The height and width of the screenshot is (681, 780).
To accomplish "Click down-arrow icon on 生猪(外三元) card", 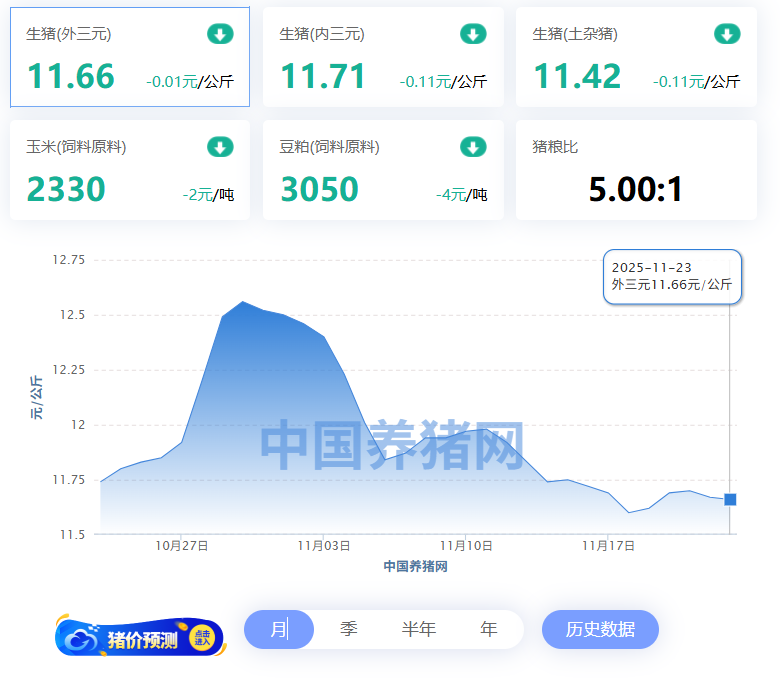I will click(x=220, y=34).
